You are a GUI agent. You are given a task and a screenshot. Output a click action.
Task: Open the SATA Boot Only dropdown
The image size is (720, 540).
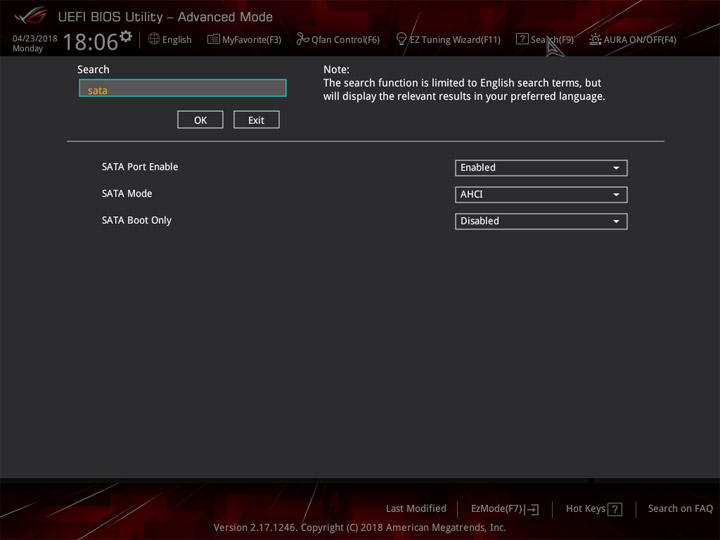[x=541, y=221]
